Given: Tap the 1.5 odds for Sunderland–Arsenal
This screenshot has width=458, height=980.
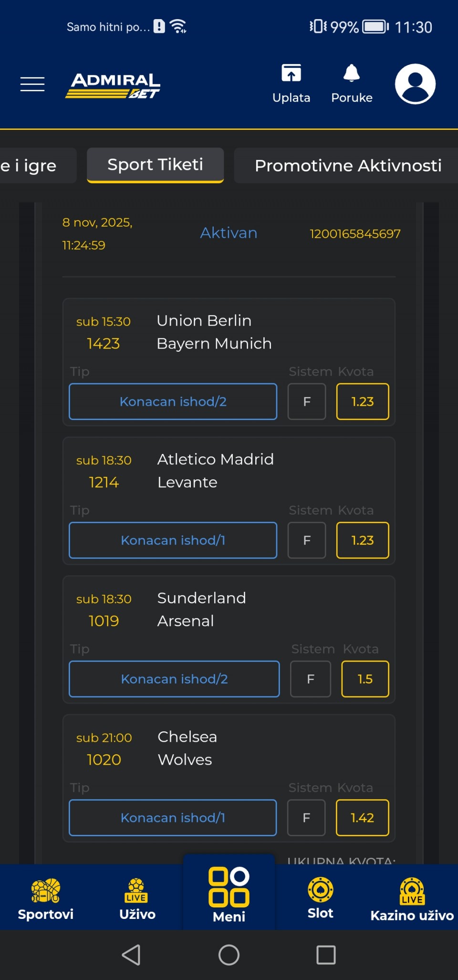Looking at the screenshot, I should point(365,679).
